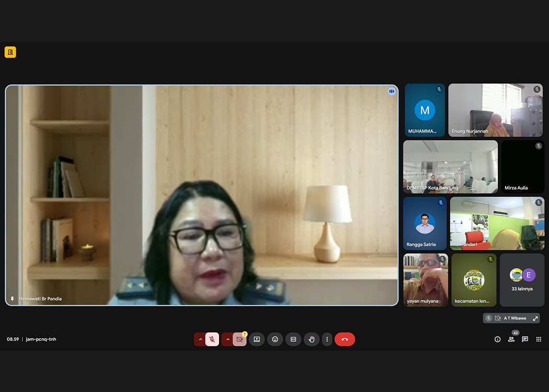Turn on the disabled camera button

coord(239,339)
